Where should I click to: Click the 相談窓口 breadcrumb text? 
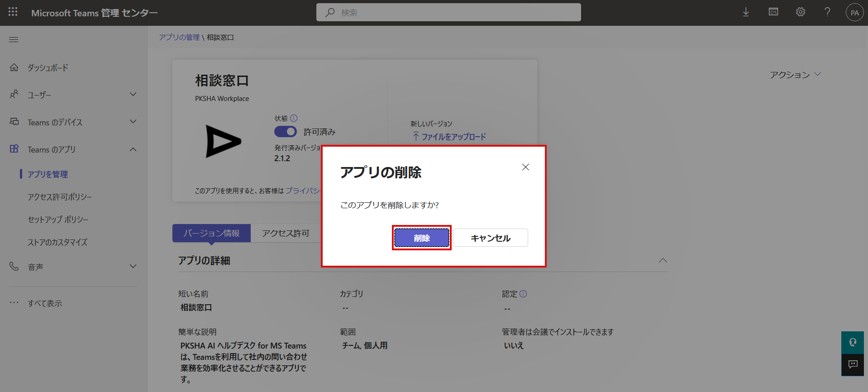coord(220,37)
